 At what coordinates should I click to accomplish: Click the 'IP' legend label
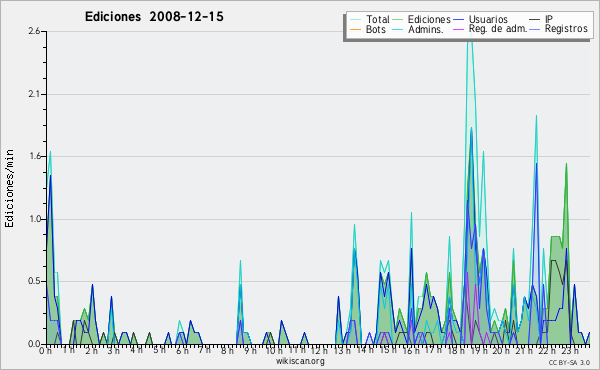pos(549,19)
